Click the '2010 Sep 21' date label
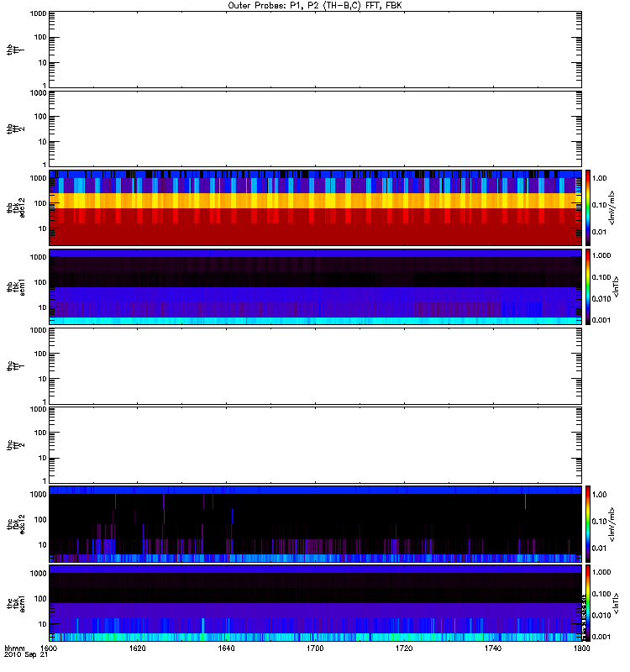The height and width of the screenshot is (672, 630). coord(26,655)
